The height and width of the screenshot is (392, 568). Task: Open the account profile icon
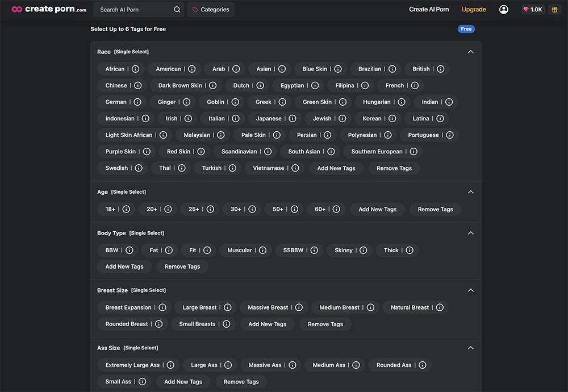(x=503, y=9)
